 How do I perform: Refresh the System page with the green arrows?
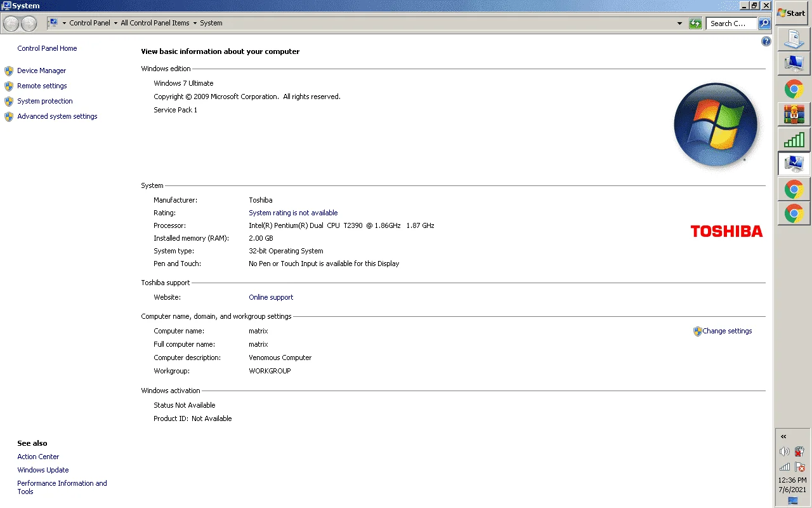point(696,23)
